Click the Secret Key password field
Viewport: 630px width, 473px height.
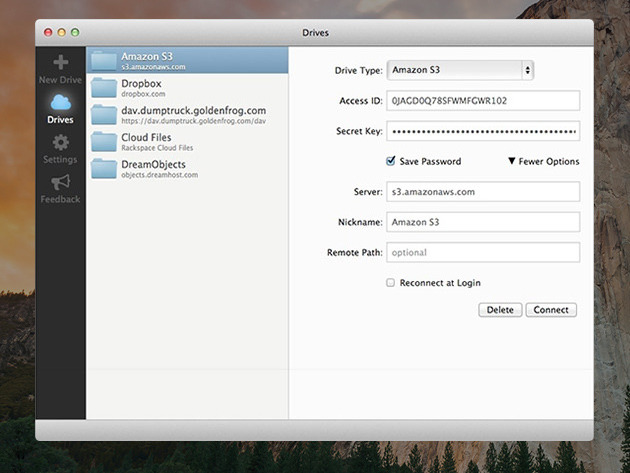click(483, 131)
